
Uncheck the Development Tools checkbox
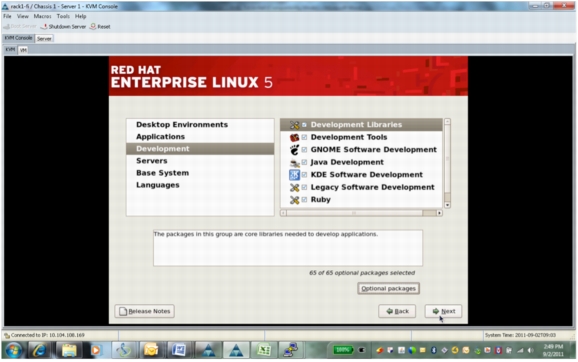click(304, 137)
